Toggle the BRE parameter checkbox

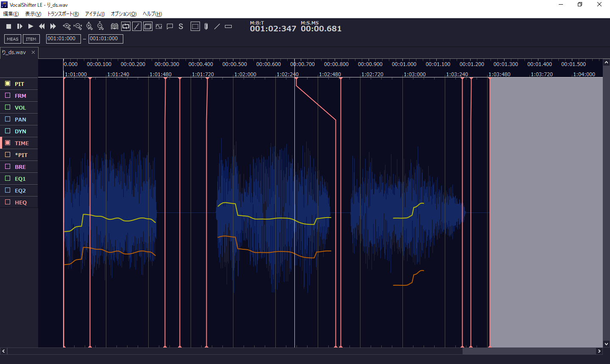8,166
